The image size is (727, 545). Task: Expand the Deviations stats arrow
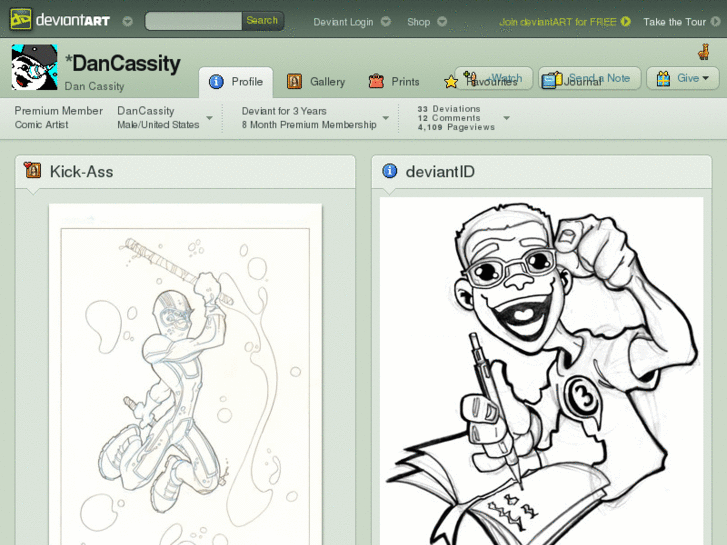click(x=507, y=118)
